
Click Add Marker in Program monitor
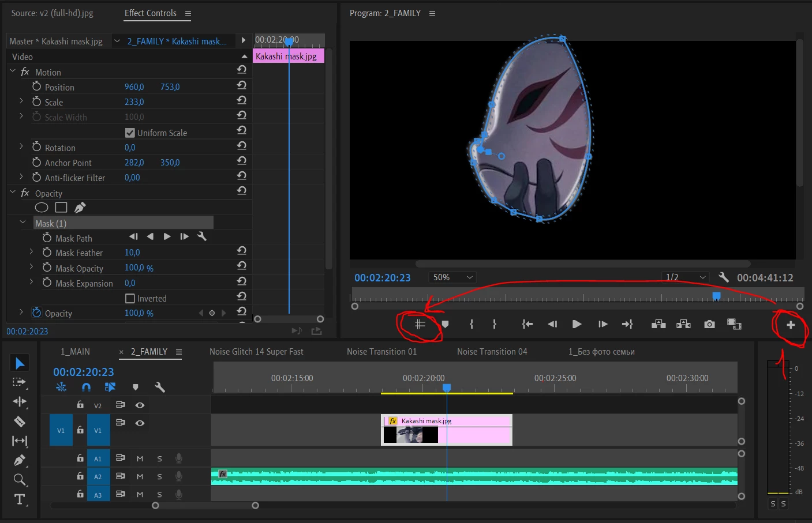pos(445,324)
